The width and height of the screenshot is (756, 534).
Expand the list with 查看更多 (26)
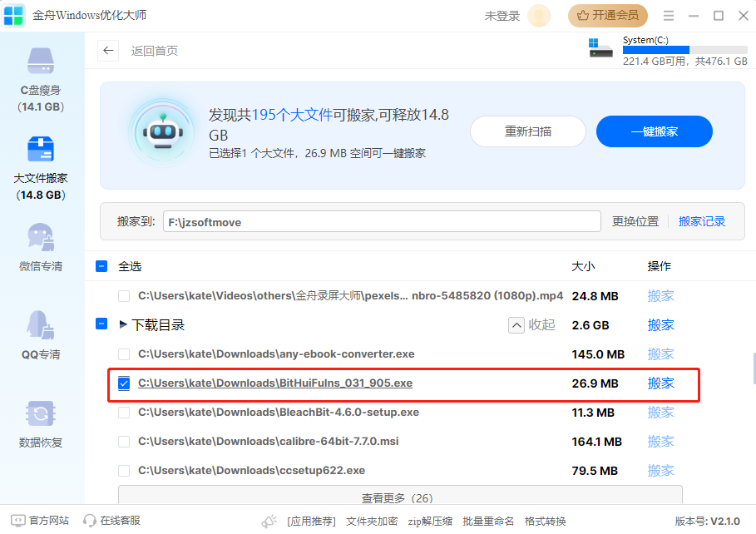[x=399, y=497]
